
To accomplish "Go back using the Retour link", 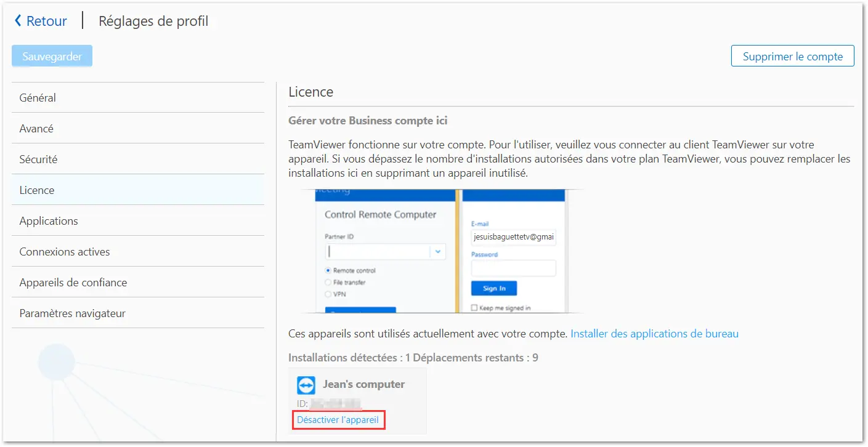I will (41, 21).
